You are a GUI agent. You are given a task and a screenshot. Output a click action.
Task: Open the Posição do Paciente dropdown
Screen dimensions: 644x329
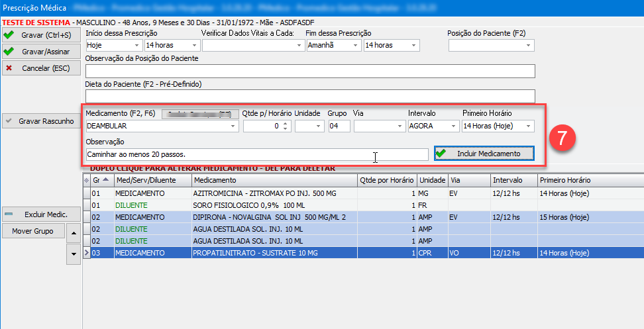(528, 46)
